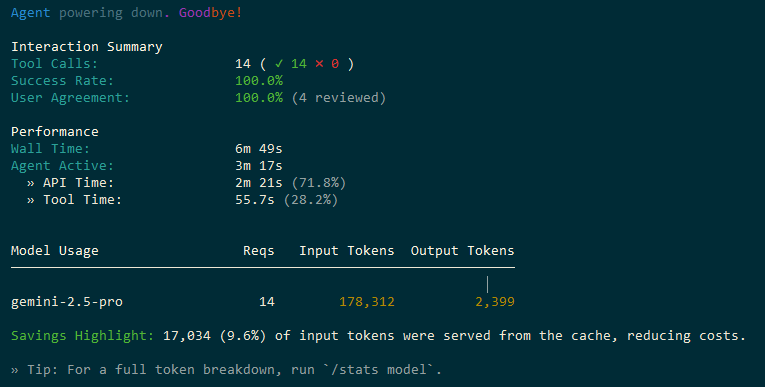
Task: Click the text cursor below Output Tokens
Action: 487,284
